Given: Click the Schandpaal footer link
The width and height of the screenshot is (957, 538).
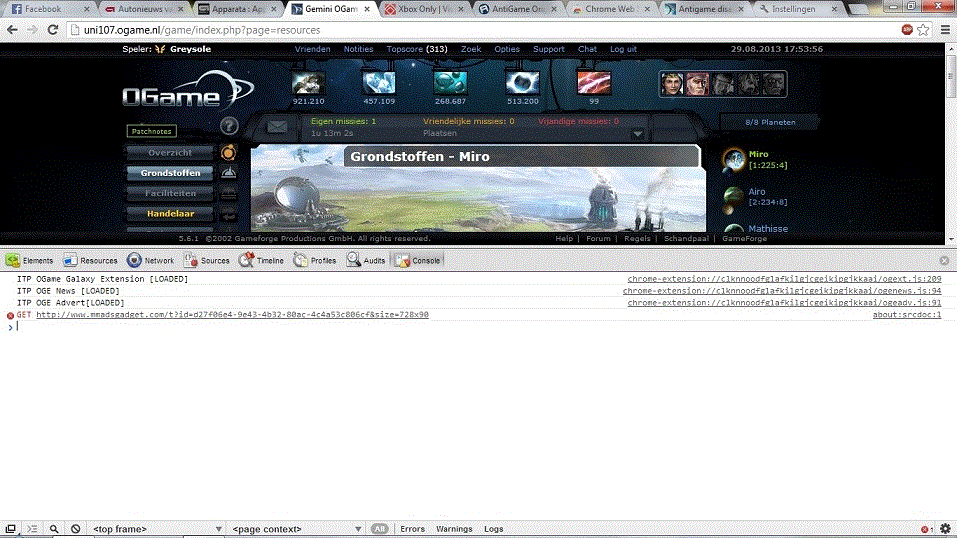Looking at the screenshot, I should [x=686, y=239].
